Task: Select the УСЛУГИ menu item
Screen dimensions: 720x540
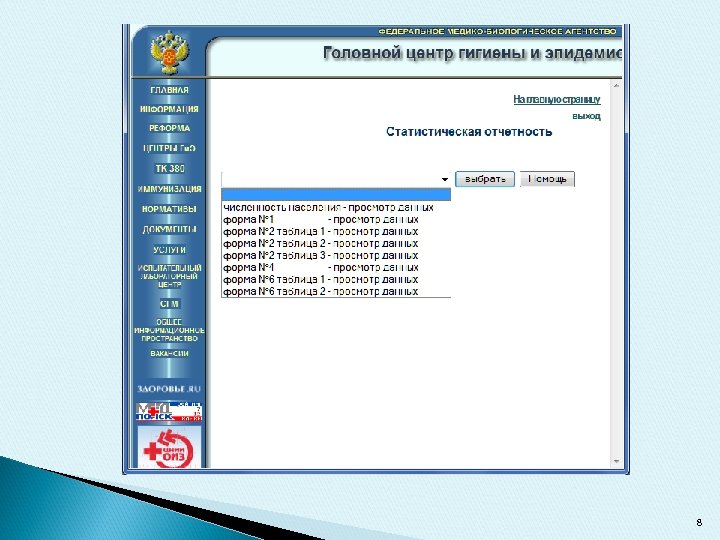Action: point(169,250)
